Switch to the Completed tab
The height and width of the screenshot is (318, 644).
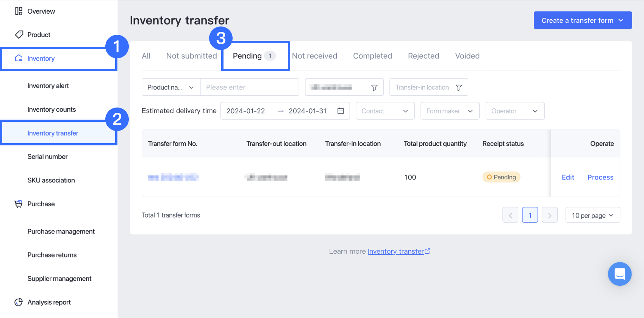(x=372, y=56)
